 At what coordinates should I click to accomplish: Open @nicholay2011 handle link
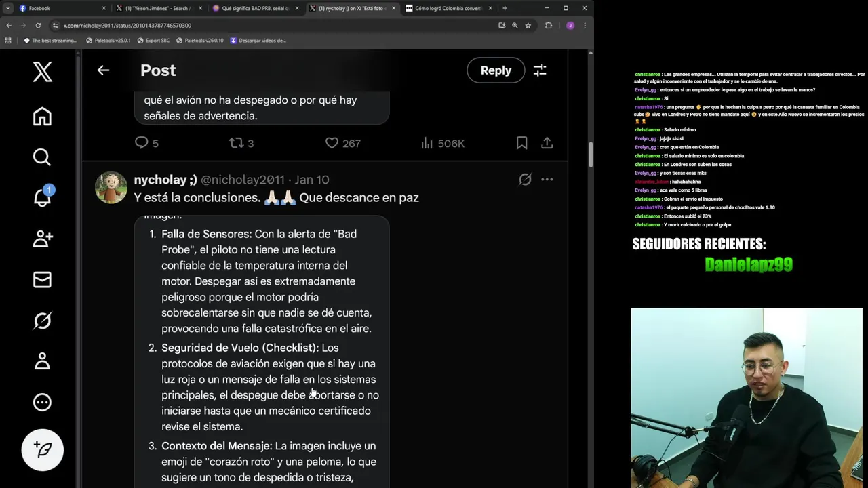pyautogui.click(x=243, y=180)
